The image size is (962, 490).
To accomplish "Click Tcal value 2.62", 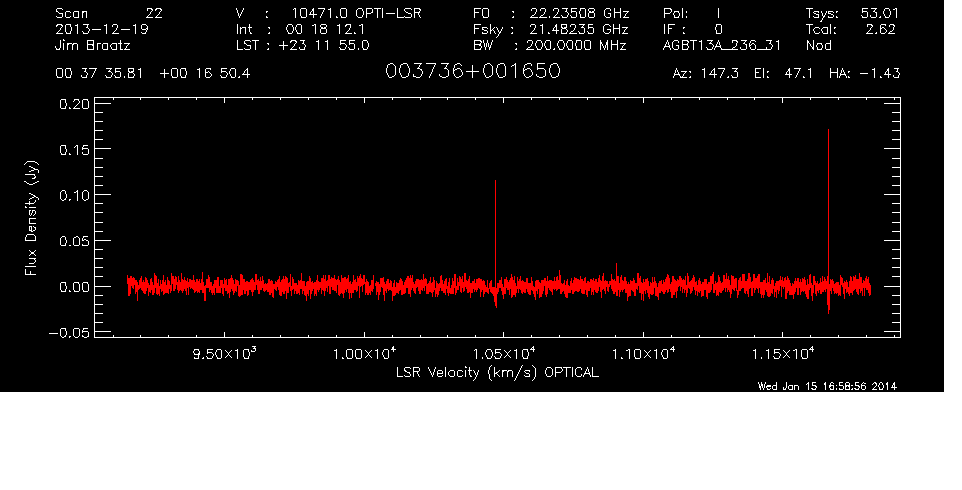I will [880, 29].
